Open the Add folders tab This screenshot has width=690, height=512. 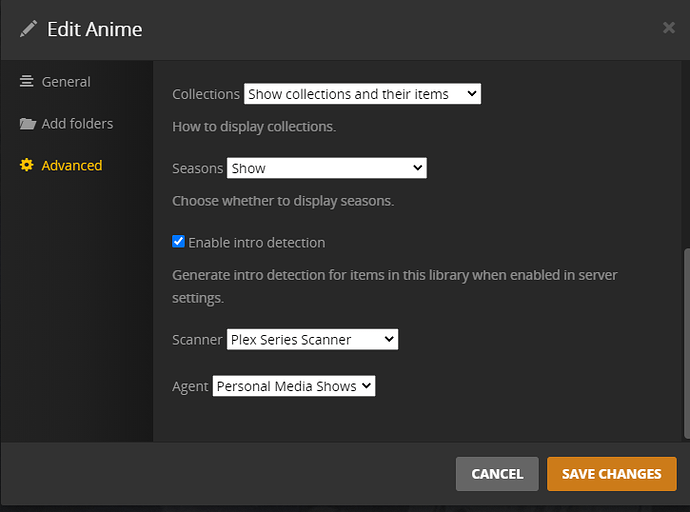(77, 124)
